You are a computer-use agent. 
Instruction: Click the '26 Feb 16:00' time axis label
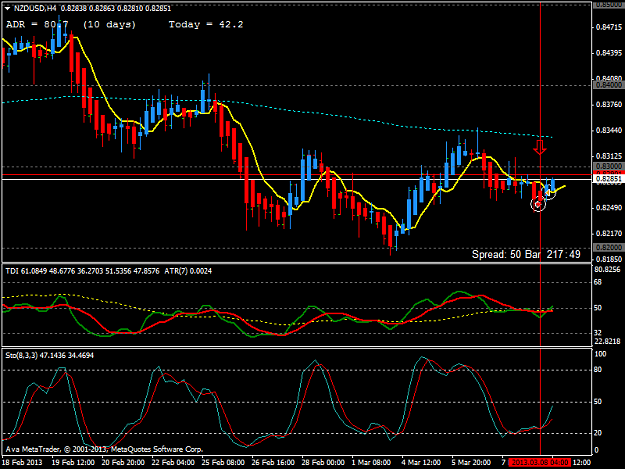[x=273, y=462]
